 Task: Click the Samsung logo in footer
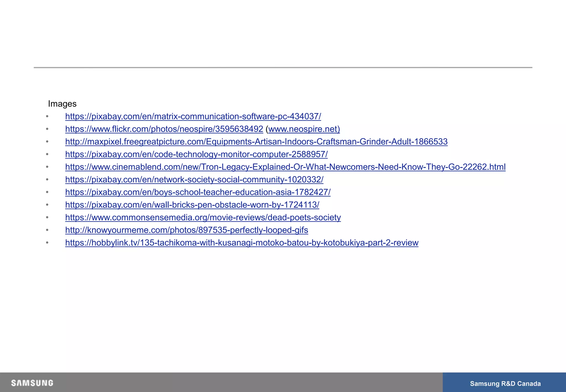(32, 383)
